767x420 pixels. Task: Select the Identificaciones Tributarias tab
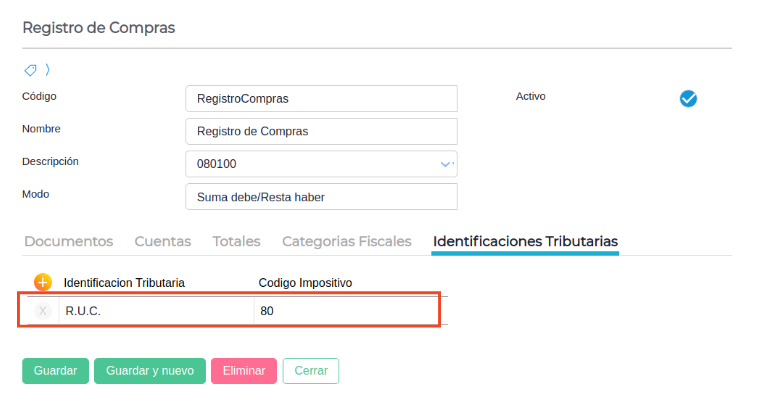525,241
